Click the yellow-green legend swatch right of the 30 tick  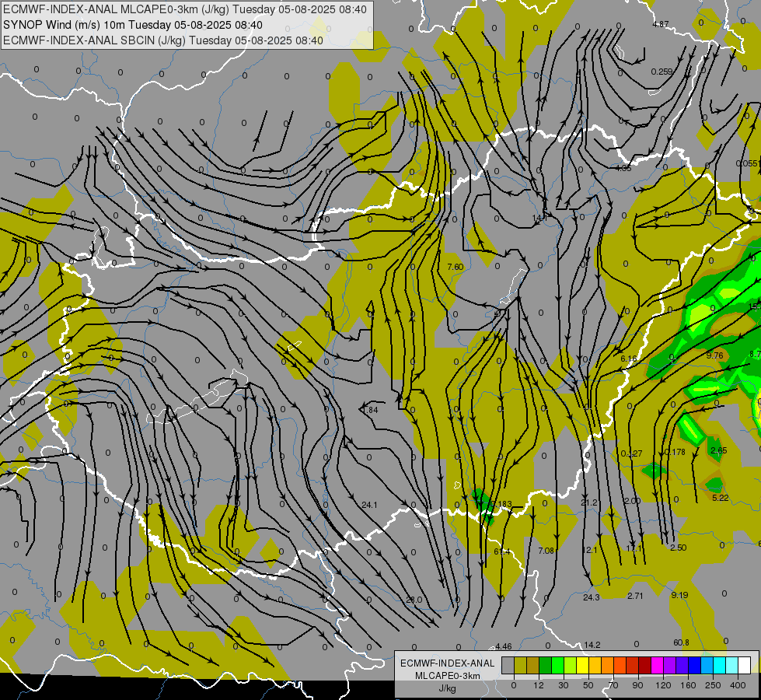pyautogui.click(x=571, y=665)
